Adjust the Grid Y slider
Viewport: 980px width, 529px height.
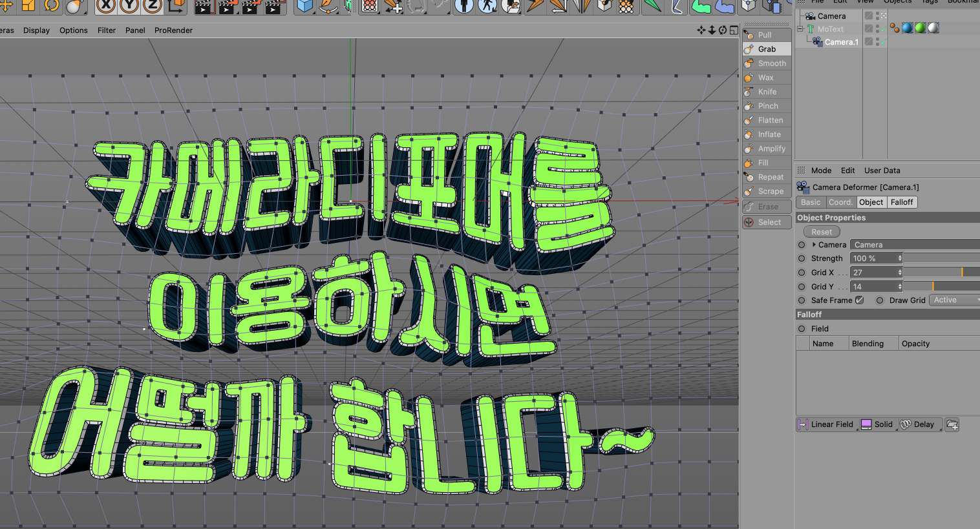[941, 287]
